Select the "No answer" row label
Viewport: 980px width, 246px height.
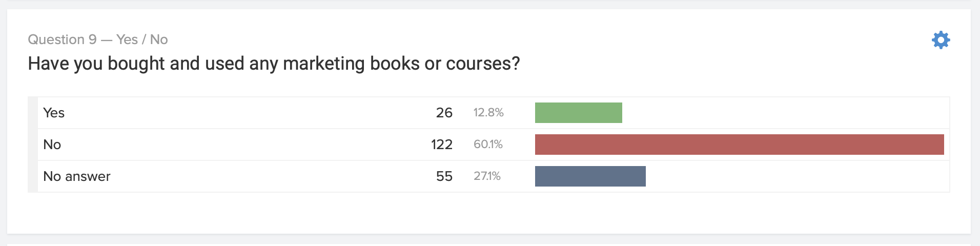77,176
